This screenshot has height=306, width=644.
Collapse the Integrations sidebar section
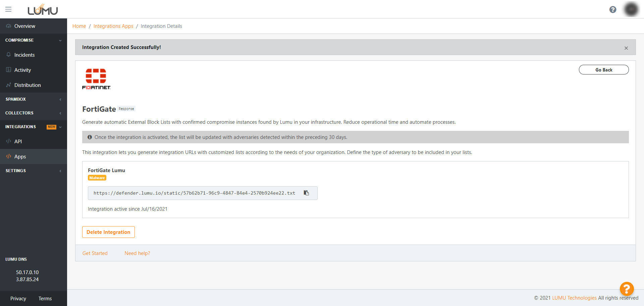point(34,127)
